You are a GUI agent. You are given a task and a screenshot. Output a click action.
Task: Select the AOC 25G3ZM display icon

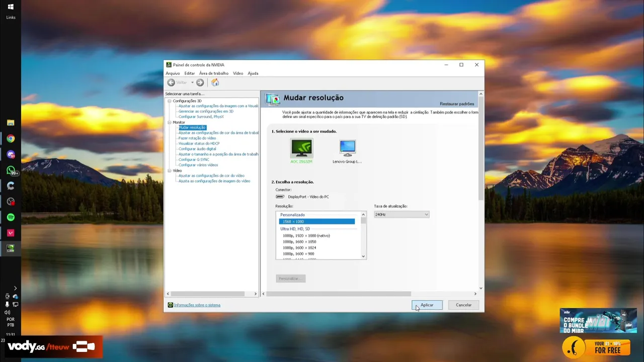301,148
